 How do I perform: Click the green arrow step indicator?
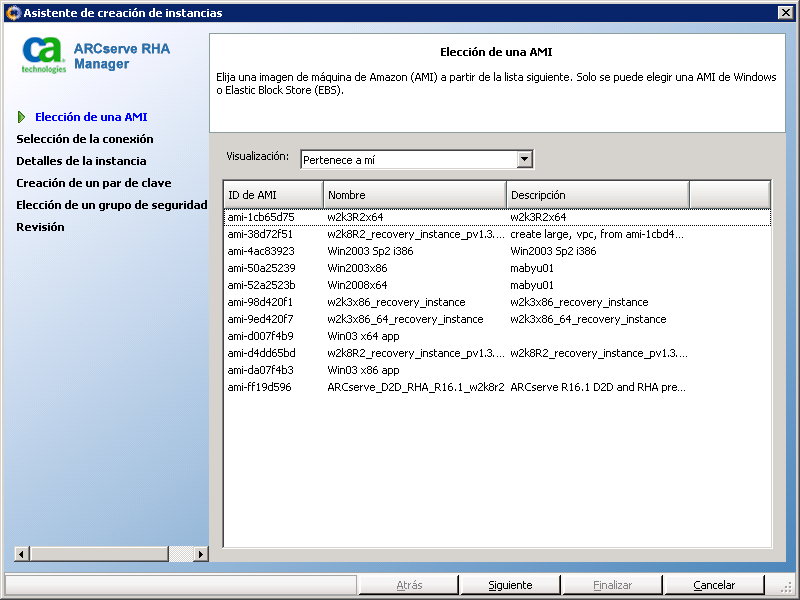pos(22,117)
